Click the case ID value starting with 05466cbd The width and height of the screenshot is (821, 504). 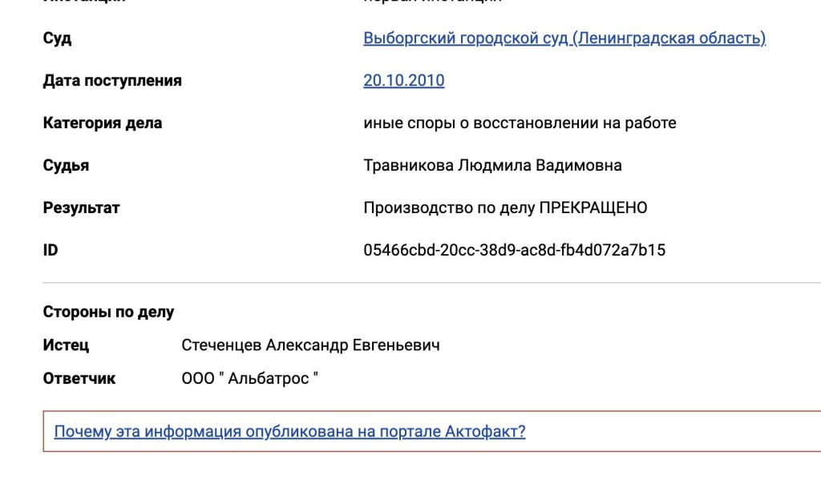[514, 251]
